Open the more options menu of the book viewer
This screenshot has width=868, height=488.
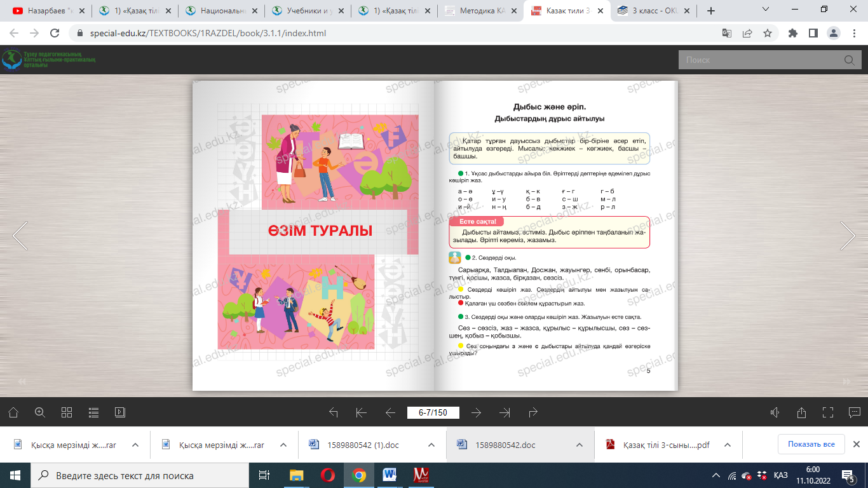click(855, 412)
